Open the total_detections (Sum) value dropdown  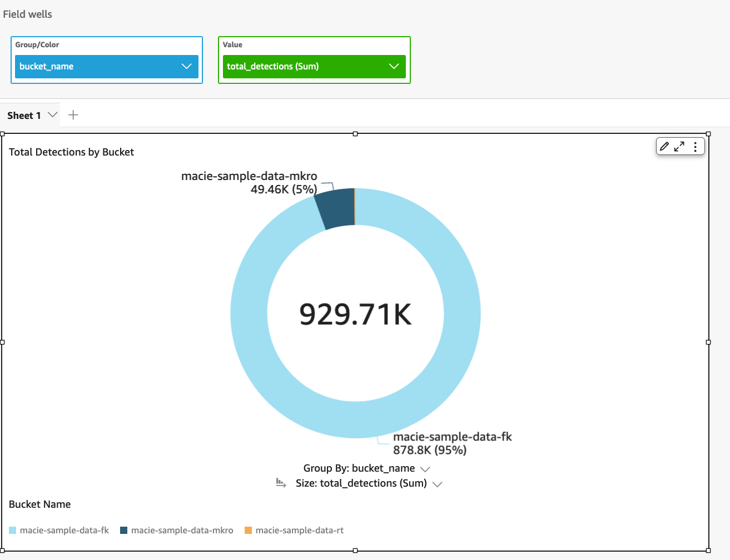395,66
